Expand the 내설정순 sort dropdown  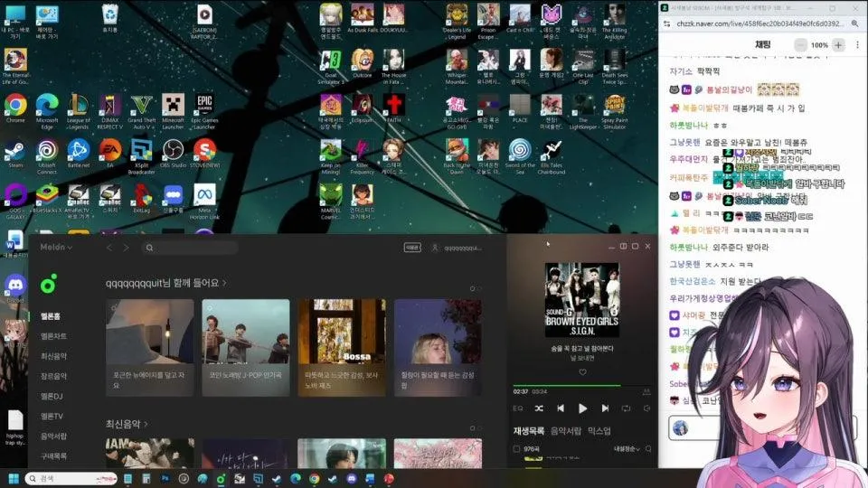628,448
